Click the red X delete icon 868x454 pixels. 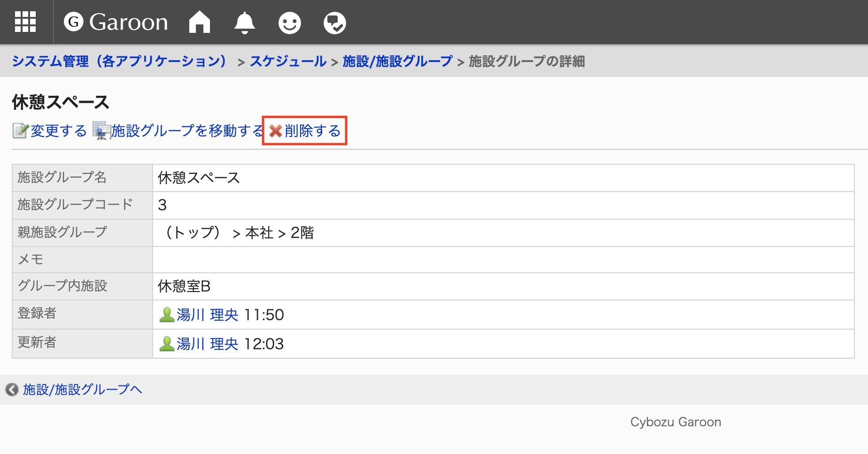click(275, 131)
